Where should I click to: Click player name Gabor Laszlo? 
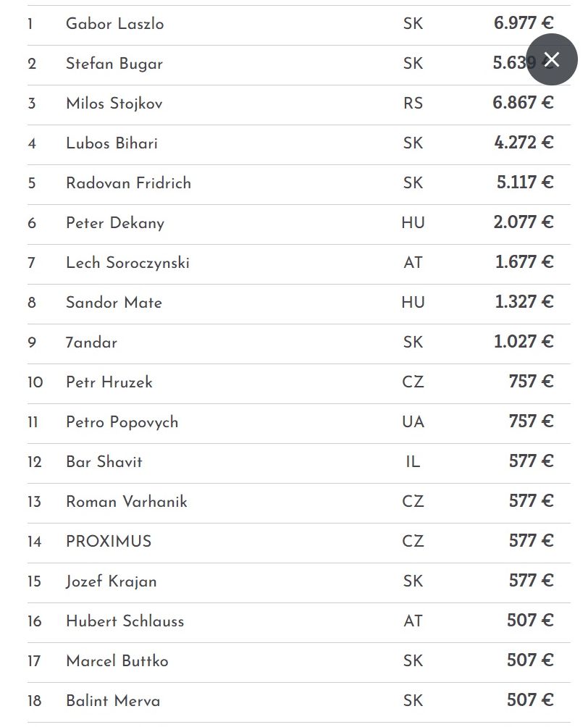(x=114, y=24)
